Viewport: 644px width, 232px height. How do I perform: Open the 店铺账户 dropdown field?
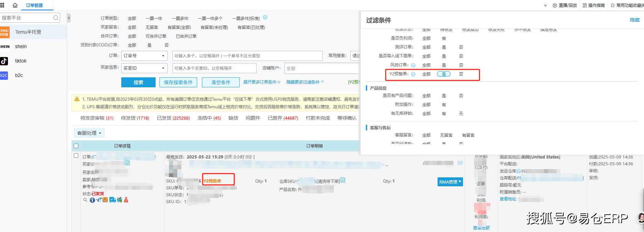[322, 68]
